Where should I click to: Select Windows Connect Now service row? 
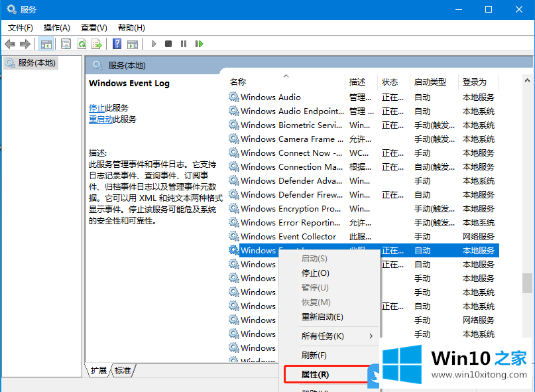click(363, 153)
